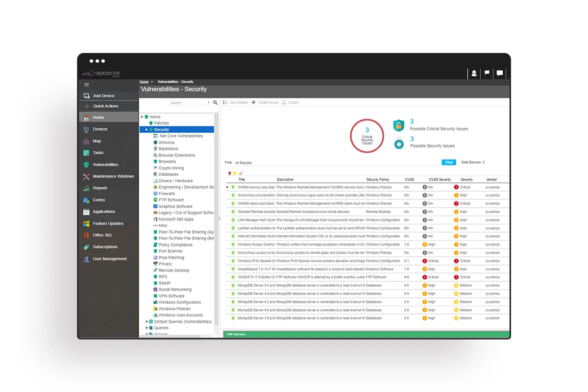Click the Export toolbar button
This screenshot has height=392, width=588.
(291, 102)
